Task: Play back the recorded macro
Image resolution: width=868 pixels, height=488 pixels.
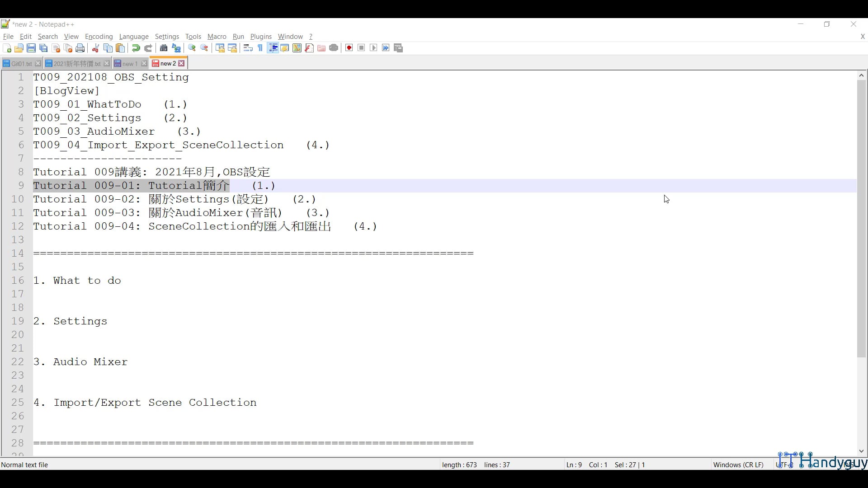Action: tap(373, 48)
